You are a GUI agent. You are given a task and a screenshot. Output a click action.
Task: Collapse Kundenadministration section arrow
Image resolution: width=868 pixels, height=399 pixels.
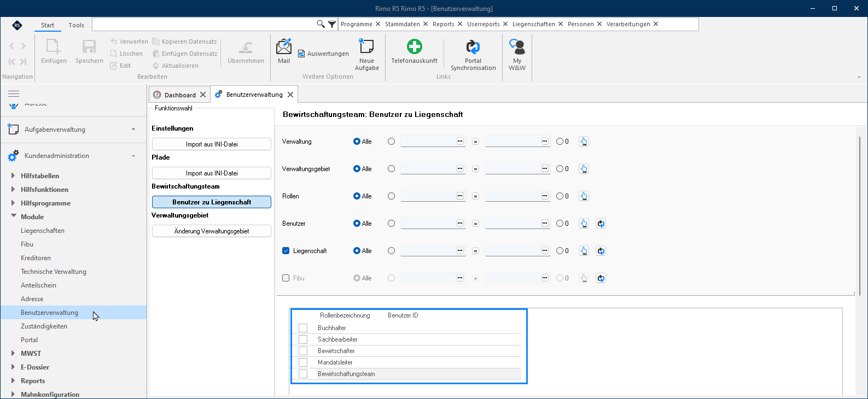[x=133, y=156]
